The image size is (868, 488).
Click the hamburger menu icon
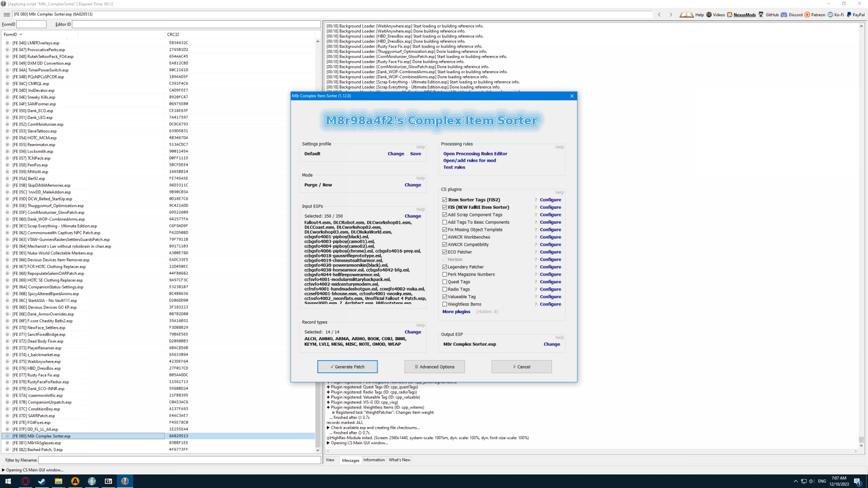(7, 14)
